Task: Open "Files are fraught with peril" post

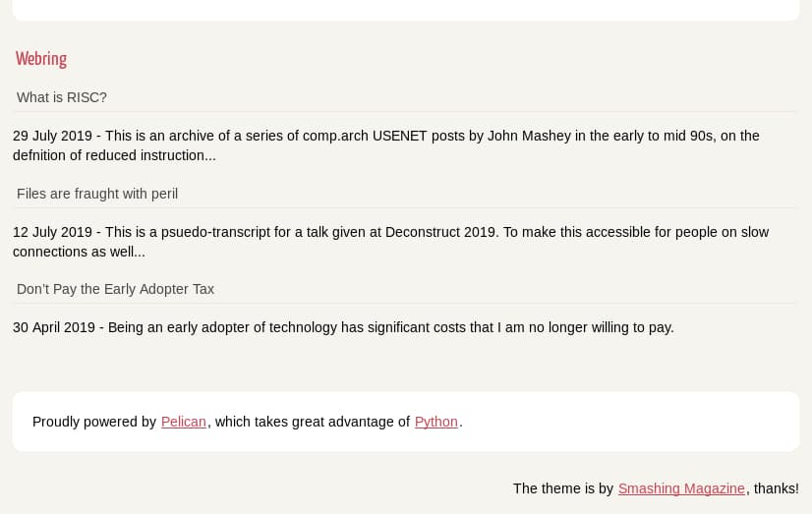Action: pyautogui.click(x=97, y=194)
